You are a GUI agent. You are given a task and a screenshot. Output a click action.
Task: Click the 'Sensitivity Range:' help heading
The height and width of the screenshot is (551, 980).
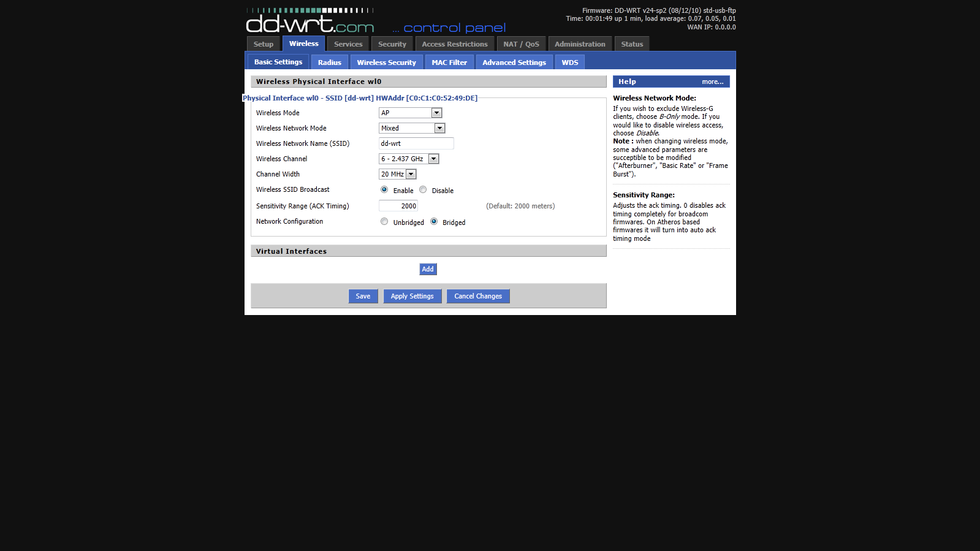[644, 195]
